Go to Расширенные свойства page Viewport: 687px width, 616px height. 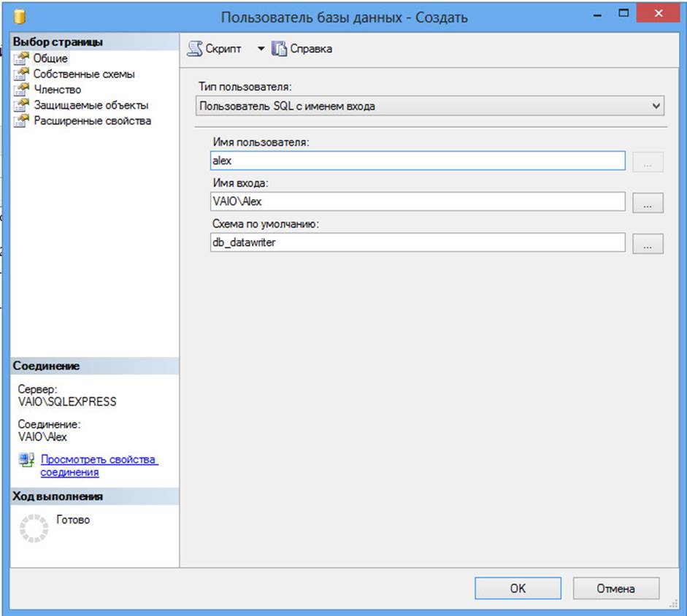coord(93,120)
